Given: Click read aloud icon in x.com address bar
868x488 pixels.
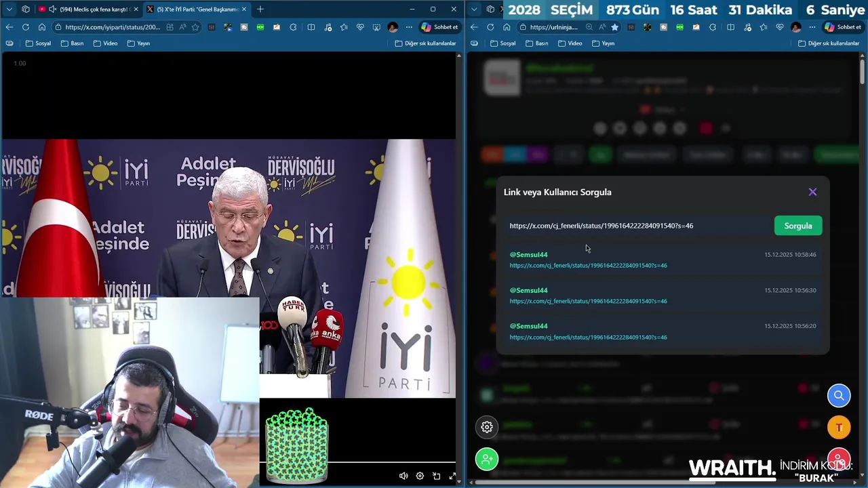Looking at the screenshot, I should click(x=183, y=27).
